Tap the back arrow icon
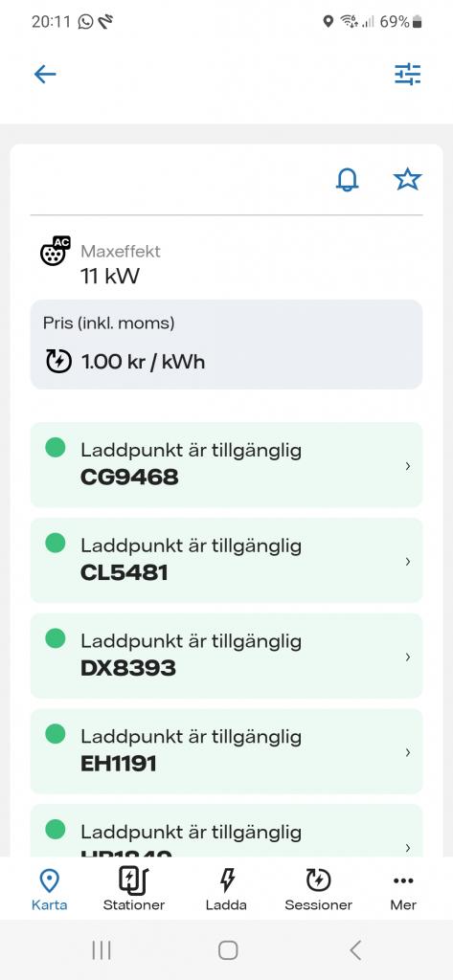The width and height of the screenshot is (453, 980). 45,75
